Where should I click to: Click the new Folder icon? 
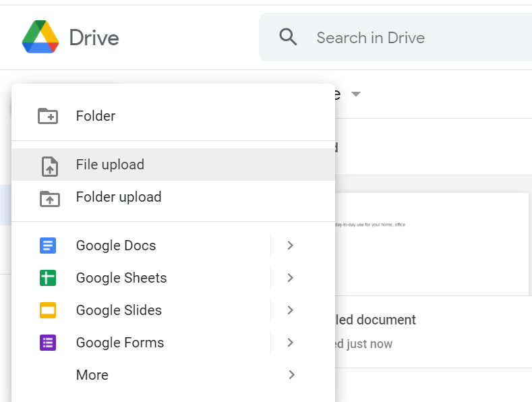click(48, 116)
